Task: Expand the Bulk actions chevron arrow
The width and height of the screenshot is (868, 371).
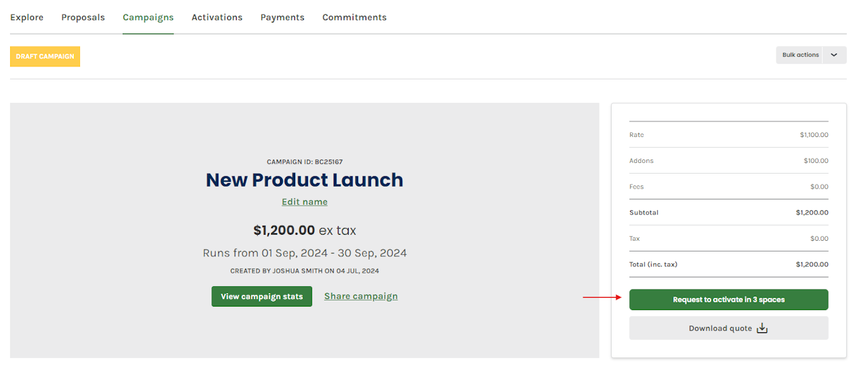Action: click(834, 55)
